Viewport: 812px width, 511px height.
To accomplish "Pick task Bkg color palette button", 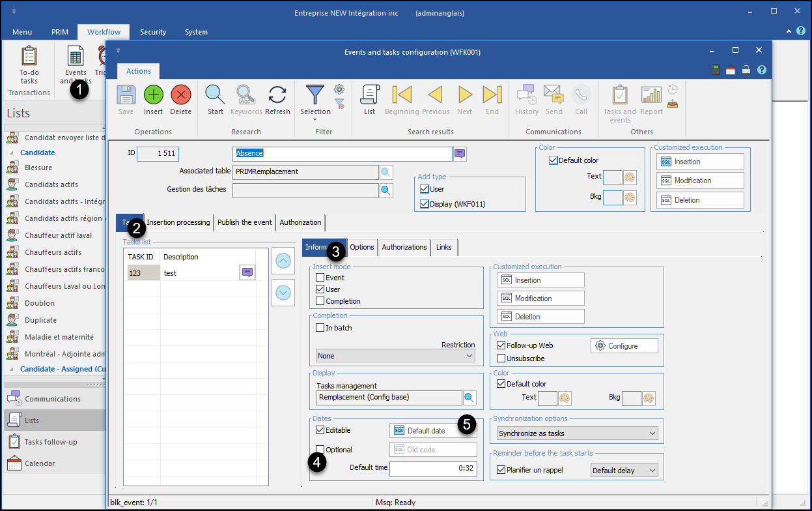I will point(649,398).
